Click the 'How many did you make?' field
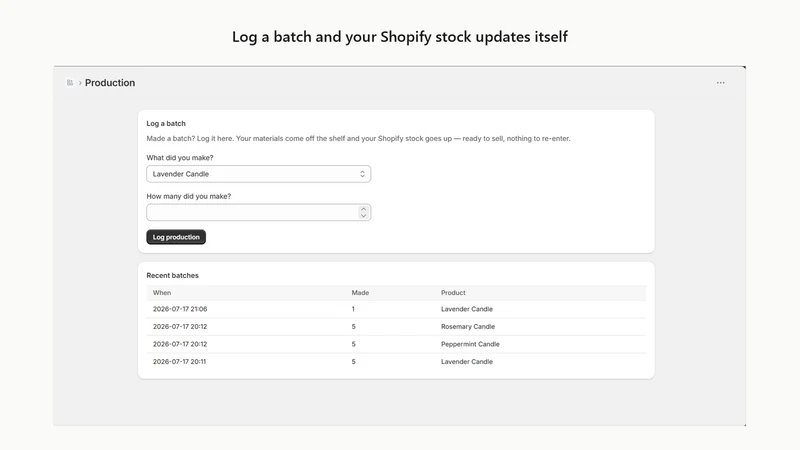 259,212
